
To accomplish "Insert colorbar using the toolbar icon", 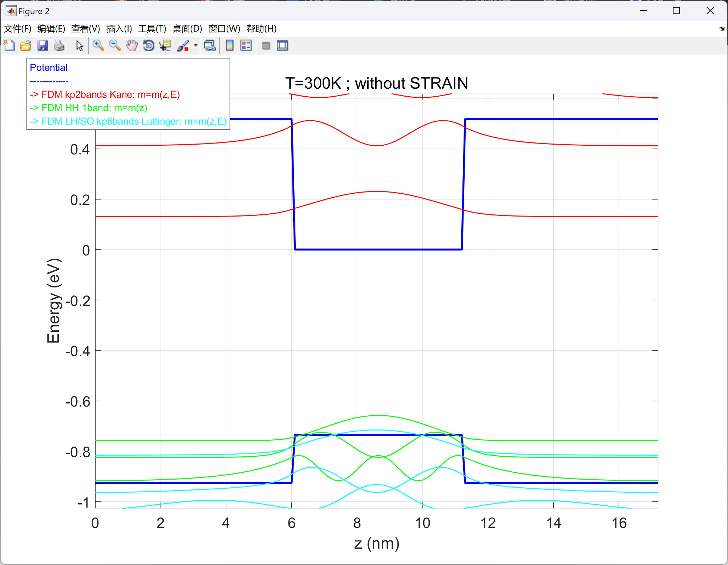I will tap(230, 46).
